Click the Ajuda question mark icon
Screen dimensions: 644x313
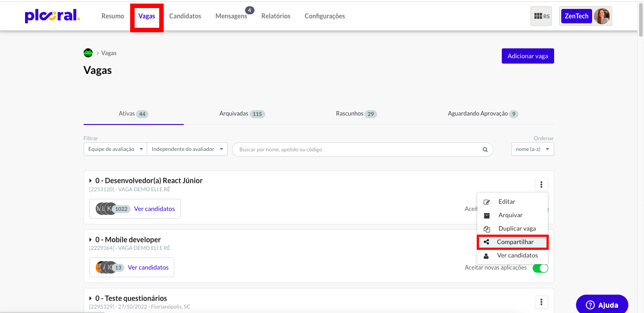(x=590, y=305)
